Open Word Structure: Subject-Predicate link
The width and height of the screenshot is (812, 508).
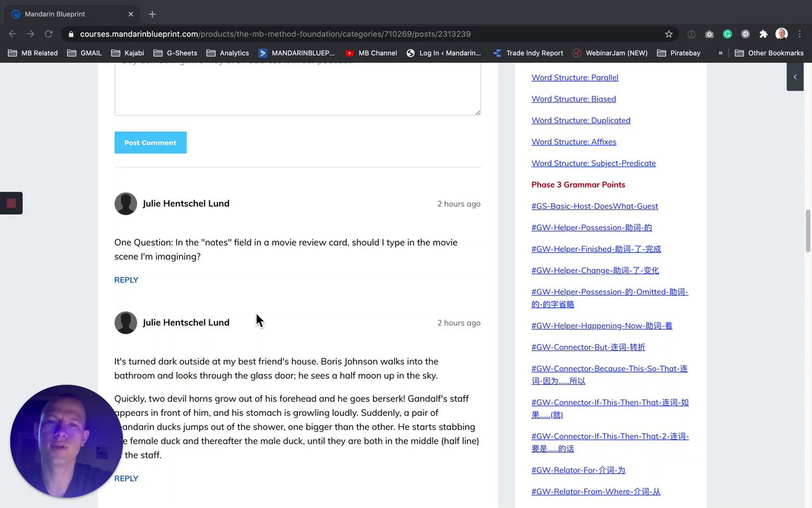coord(594,163)
